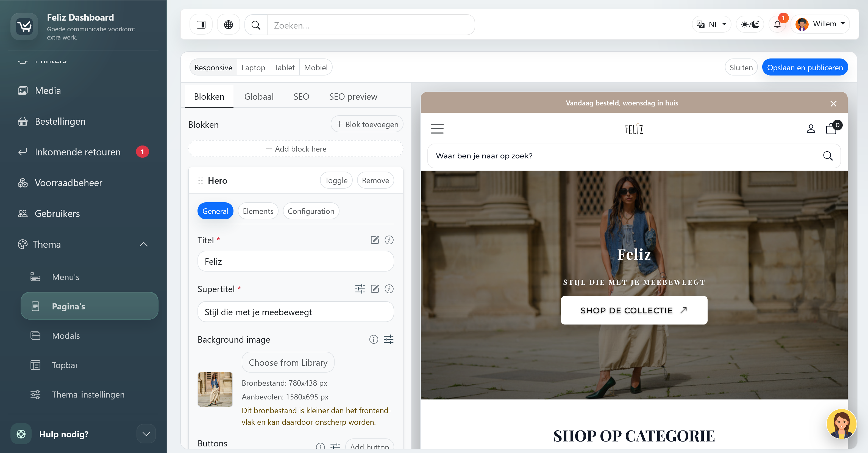Open the NL language dropdown
The image size is (868, 453).
(712, 24)
